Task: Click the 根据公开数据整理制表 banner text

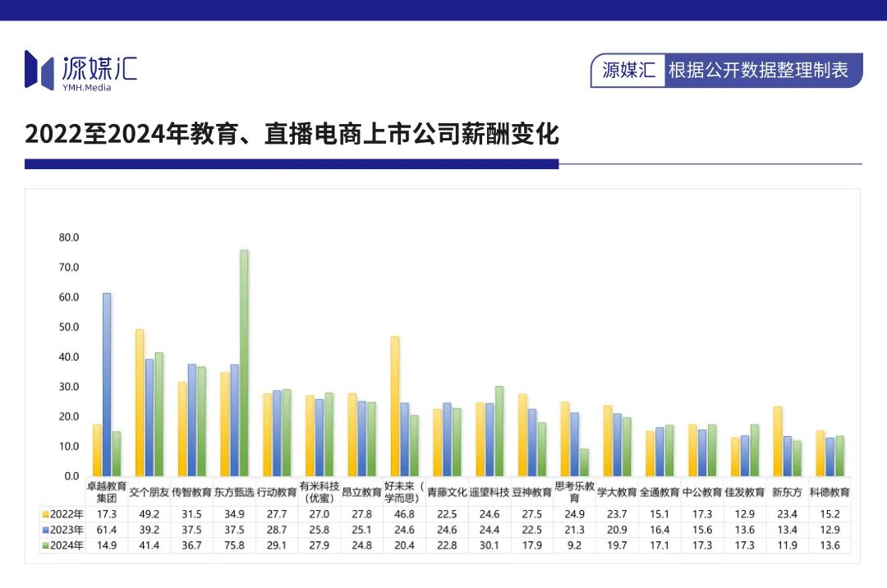Action: tap(757, 71)
